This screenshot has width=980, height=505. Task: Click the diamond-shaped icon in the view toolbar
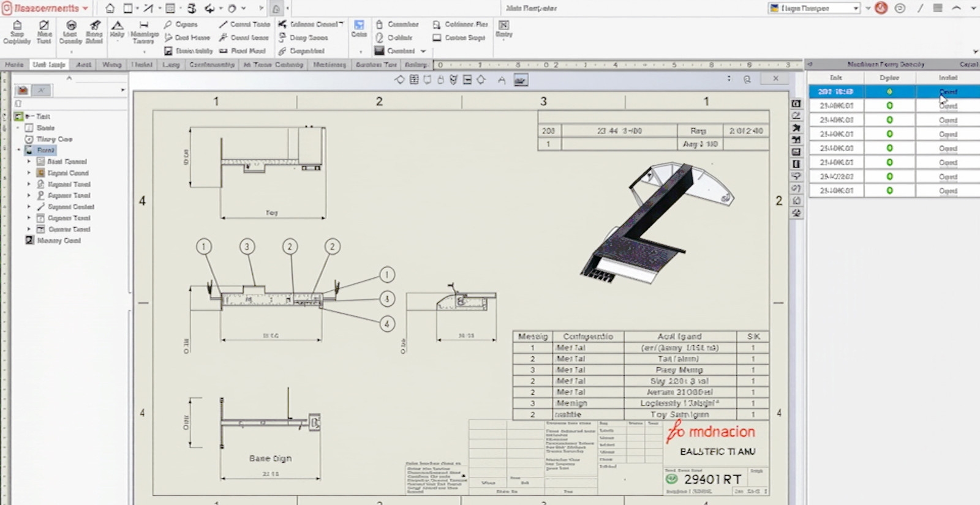(x=399, y=80)
